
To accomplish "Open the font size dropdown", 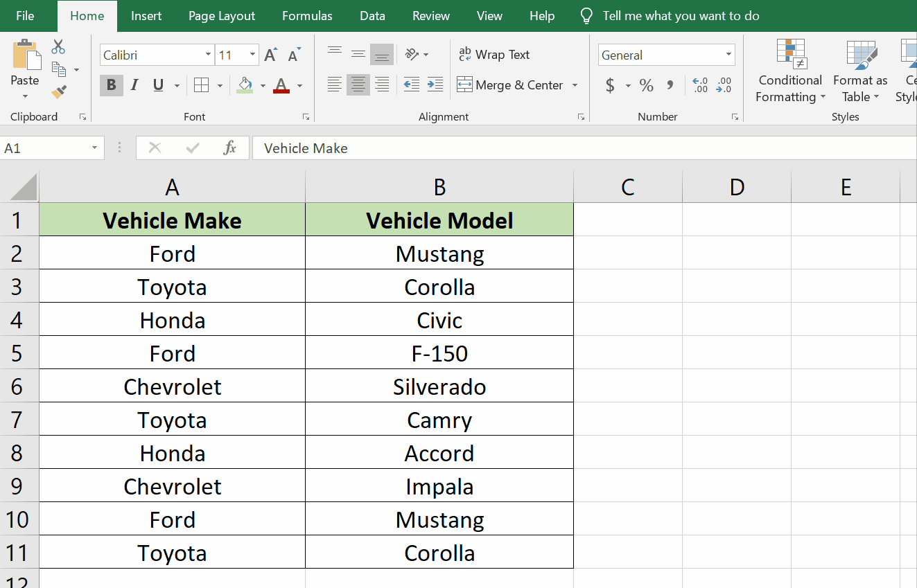I will (x=253, y=55).
